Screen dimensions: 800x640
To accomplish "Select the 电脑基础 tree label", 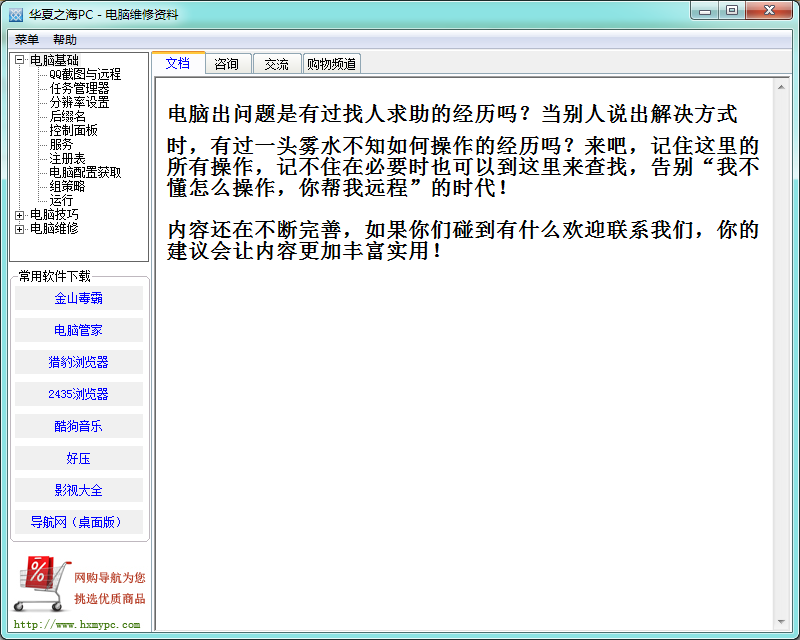I will coord(54,60).
